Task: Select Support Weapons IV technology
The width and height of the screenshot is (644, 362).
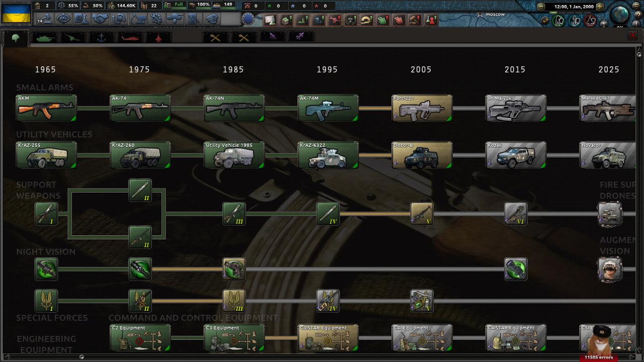Action: tap(328, 214)
